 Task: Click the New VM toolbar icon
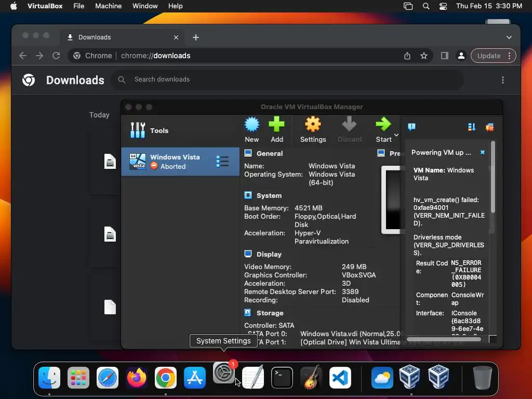pyautogui.click(x=252, y=129)
